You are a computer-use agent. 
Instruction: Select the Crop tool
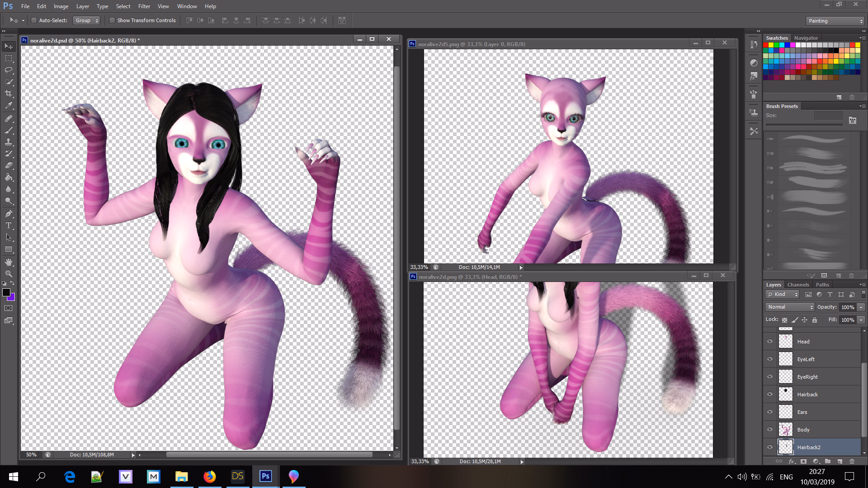(x=9, y=94)
